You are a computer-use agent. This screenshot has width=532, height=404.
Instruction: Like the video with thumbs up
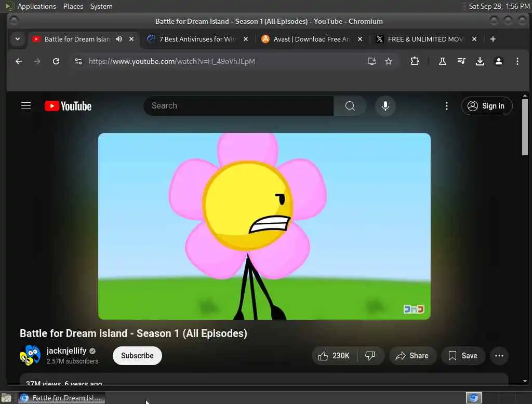pos(334,356)
